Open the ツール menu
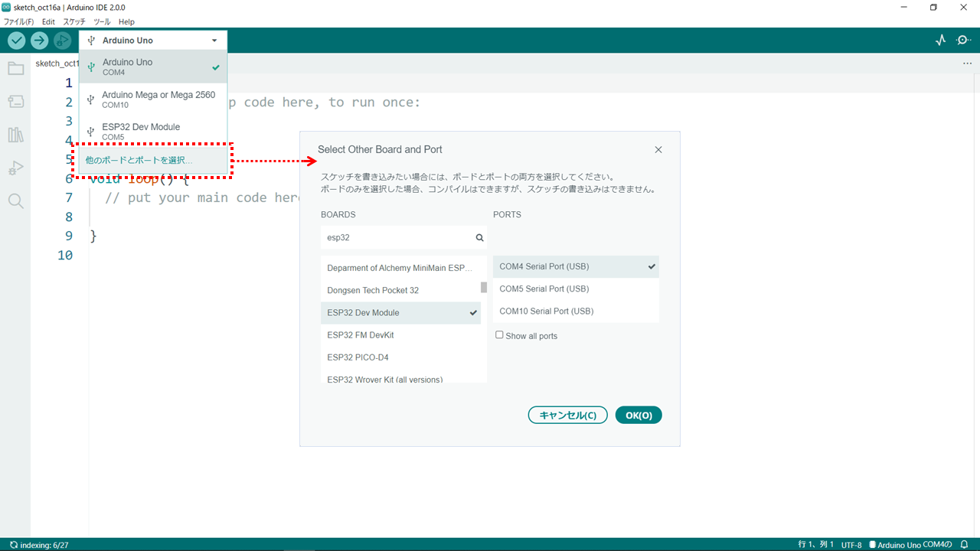This screenshot has width=980, height=551. pos(101,21)
